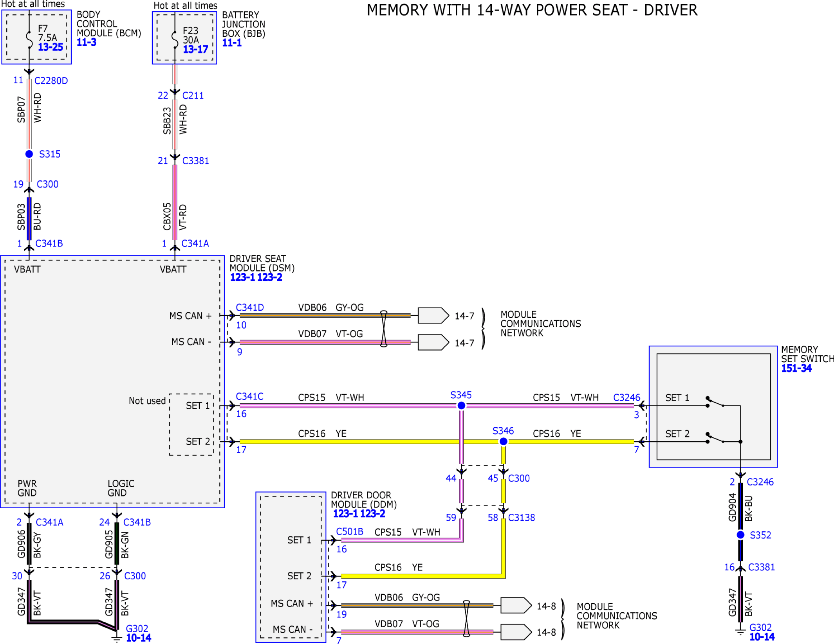Select G302 ground label below the LOGIC GND wire

coord(137,628)
